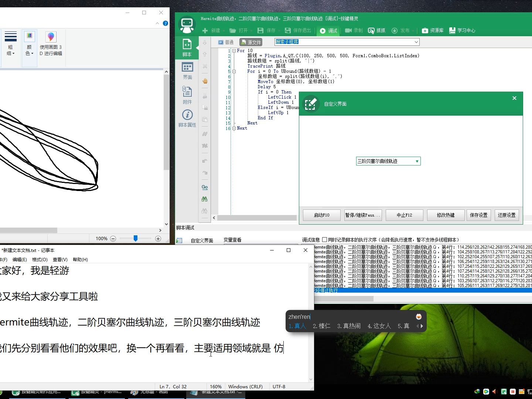This screenshot has height=399, width=532.
Task: Close the 自定义界面 dialog
Action: tap(514, 98)
